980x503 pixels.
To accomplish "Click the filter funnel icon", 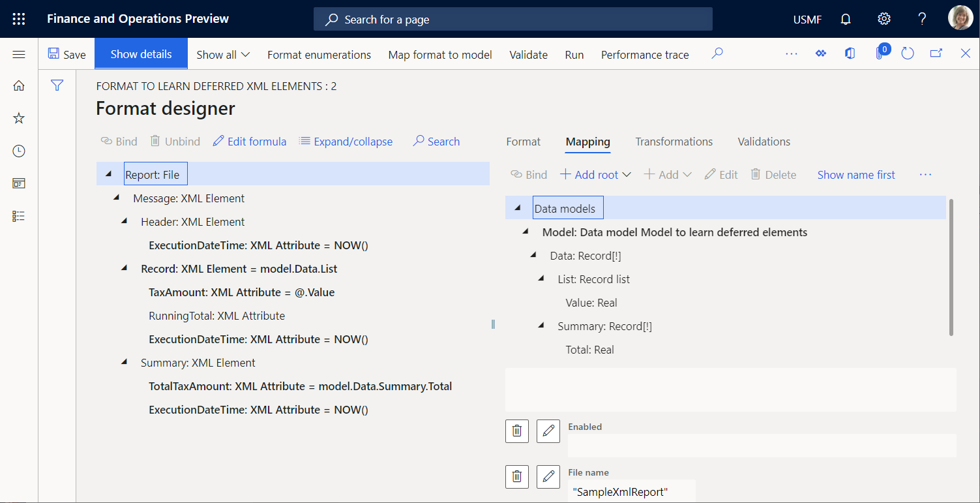I will (x=57, y=85).
